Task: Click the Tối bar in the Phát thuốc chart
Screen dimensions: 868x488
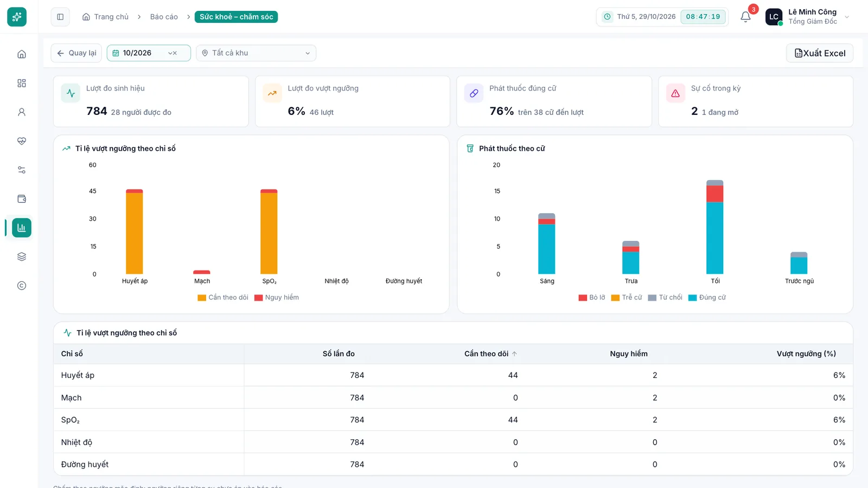Action: pyautogui.click(x=715, y=227)
